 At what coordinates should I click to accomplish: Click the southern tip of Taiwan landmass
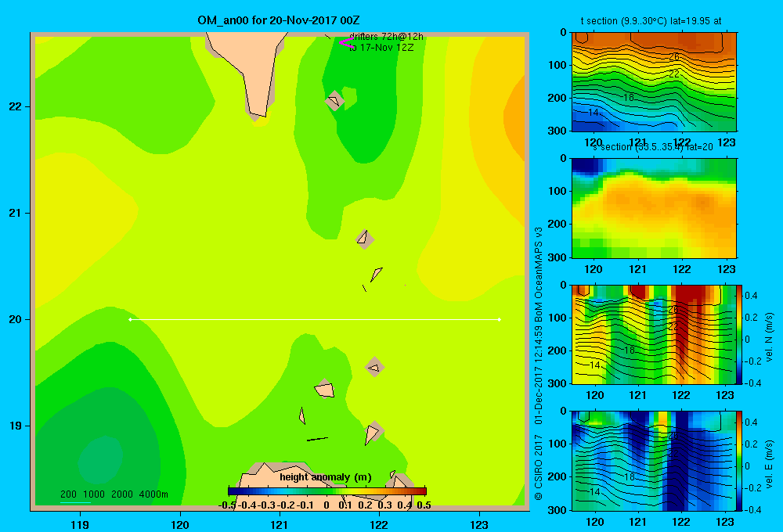coord(258,113)
